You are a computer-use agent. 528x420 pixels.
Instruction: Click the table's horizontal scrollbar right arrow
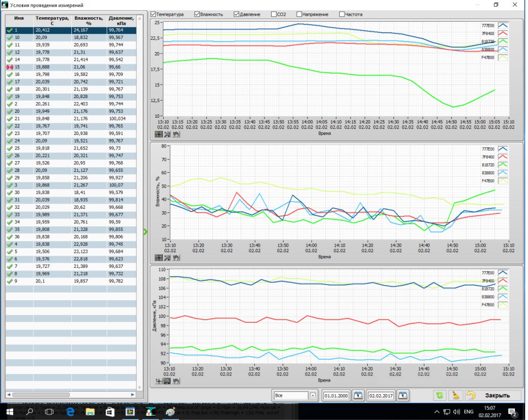click(134, 394)
